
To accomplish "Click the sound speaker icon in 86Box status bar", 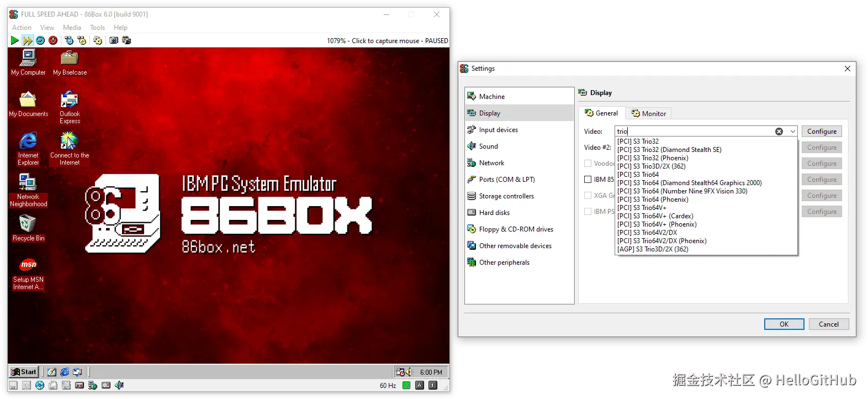I will (x=119, y=385).
